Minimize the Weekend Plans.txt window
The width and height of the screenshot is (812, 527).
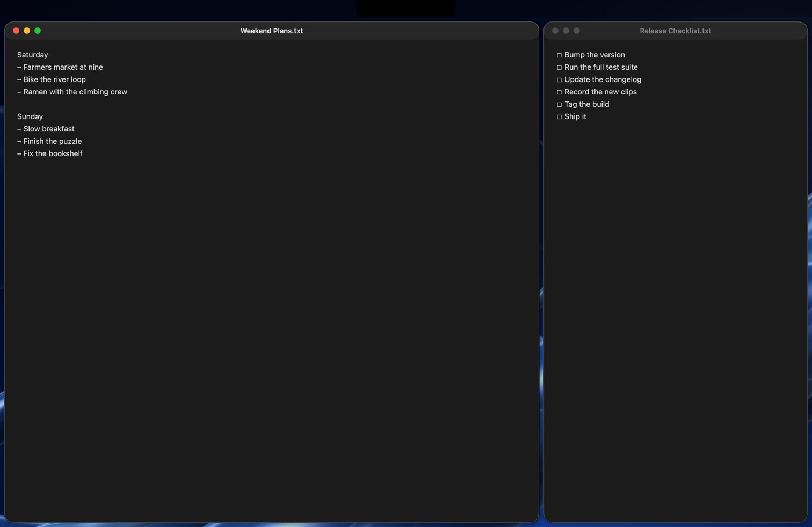click(27, 31)
